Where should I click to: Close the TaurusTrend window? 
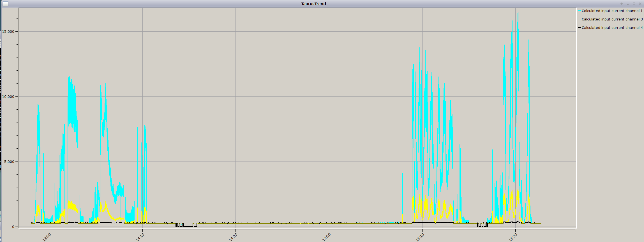click(x=640, y=4)
